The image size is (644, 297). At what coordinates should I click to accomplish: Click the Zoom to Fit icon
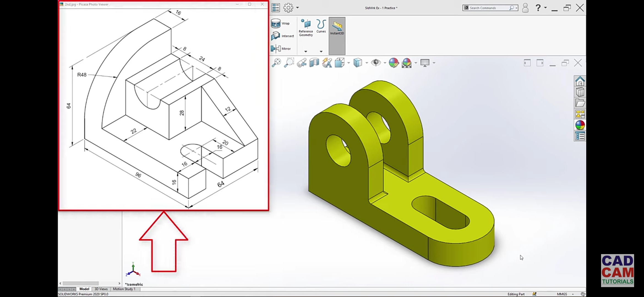click(x=276, y=63)
